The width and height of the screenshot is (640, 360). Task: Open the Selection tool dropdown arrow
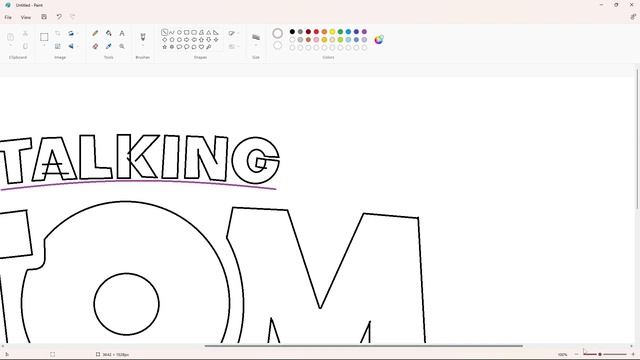coord(44,46)
